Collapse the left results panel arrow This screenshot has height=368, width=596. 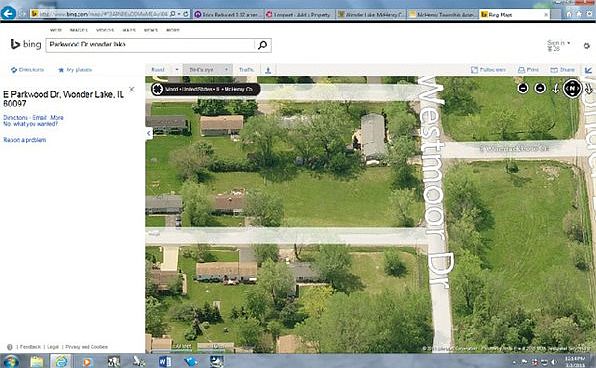click(149, 133)
